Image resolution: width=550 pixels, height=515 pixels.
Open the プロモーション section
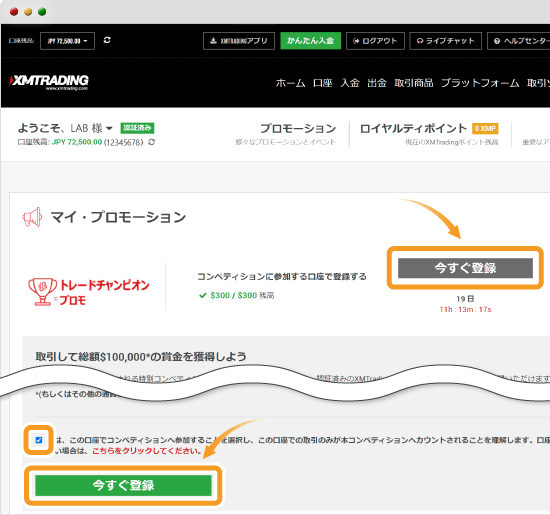[x=298, y=129]
